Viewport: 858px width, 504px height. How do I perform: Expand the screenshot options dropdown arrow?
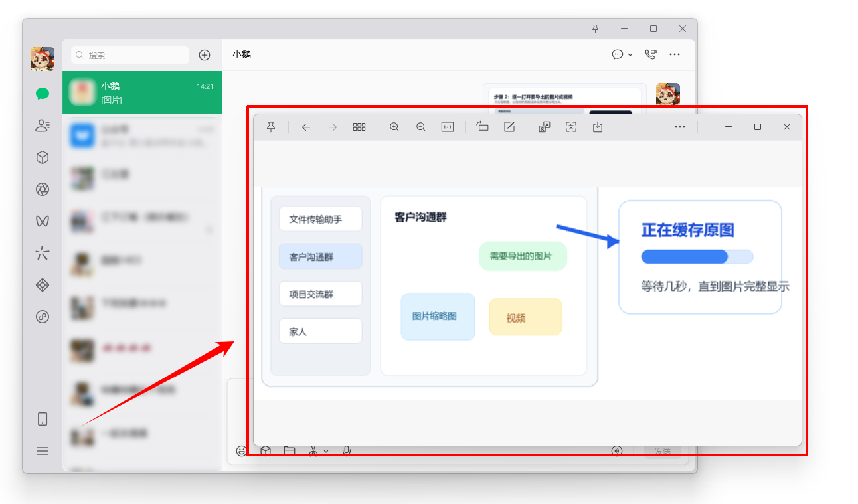click(x=326, y=452)
